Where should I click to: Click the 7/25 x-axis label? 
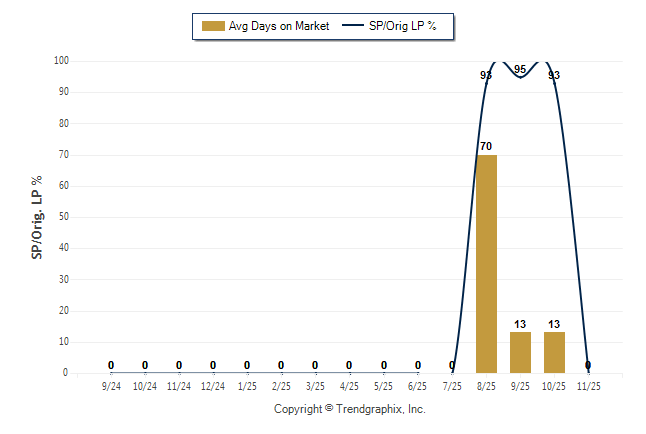[452, 385]
